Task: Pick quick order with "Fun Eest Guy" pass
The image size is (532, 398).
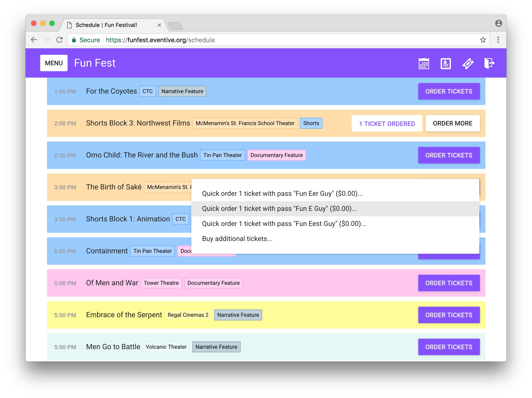Action: pyautogui.click(x=284, y=224)
